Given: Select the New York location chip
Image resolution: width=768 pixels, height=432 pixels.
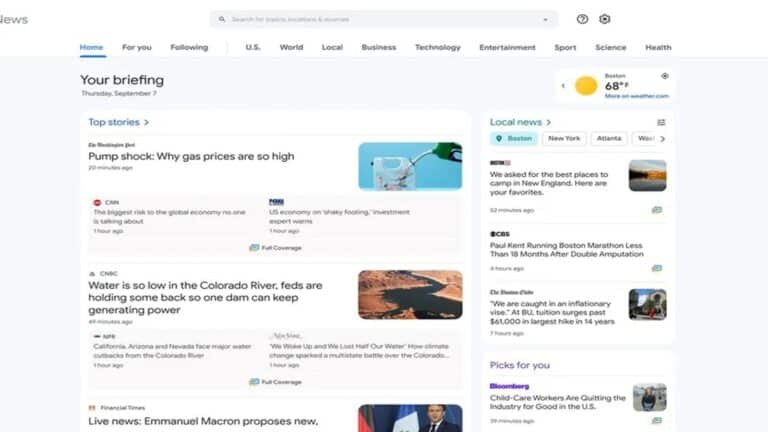Looking at the screenshot, I should [564, 139].
